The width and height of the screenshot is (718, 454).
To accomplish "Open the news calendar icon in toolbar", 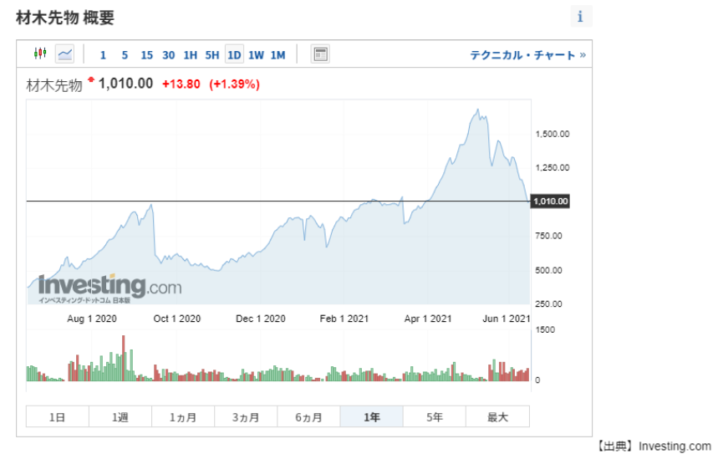I will pos(320,54).
